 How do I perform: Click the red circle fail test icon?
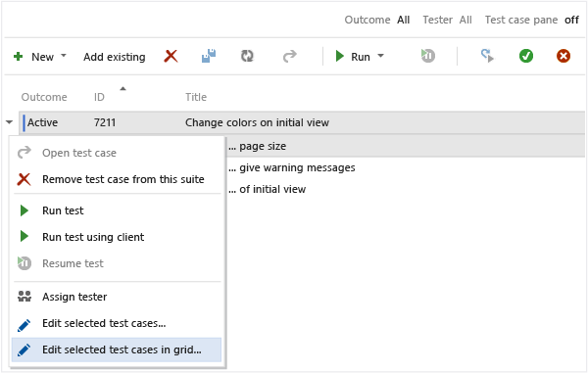(563, 56)
